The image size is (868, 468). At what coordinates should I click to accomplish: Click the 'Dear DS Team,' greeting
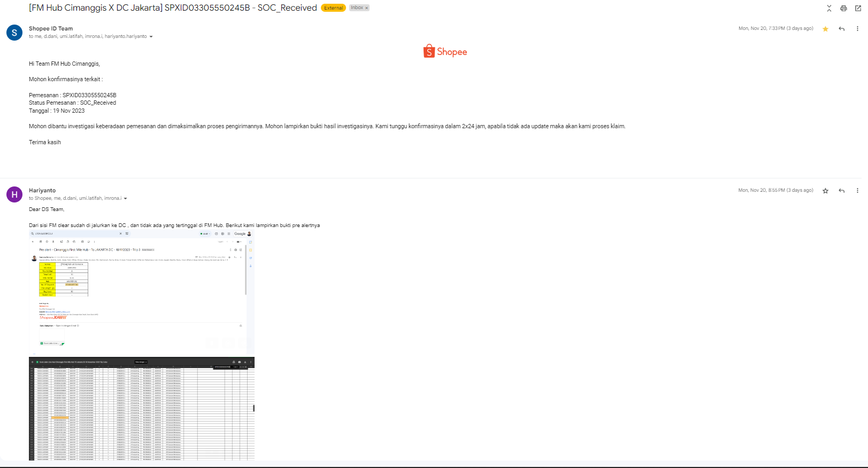(x=47, y=209)
